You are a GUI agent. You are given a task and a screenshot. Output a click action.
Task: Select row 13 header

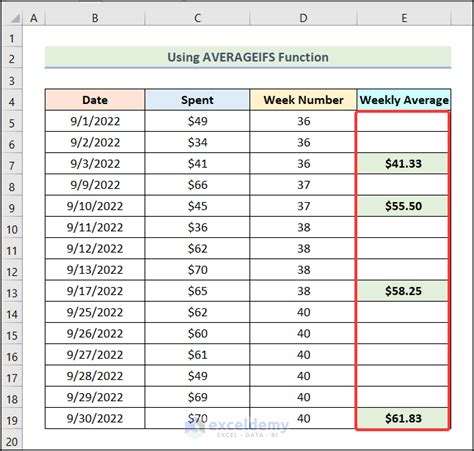[12, 293]
